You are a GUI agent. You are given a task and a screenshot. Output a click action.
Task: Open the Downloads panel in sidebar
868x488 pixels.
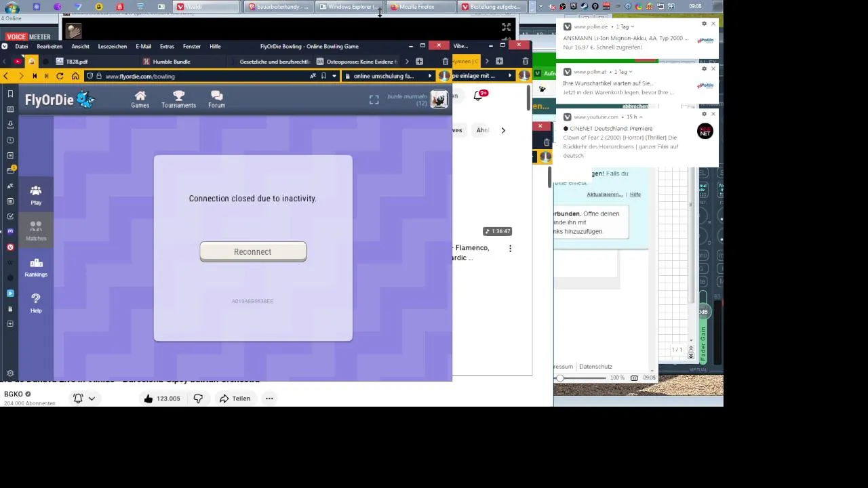[x=10, y=125]
